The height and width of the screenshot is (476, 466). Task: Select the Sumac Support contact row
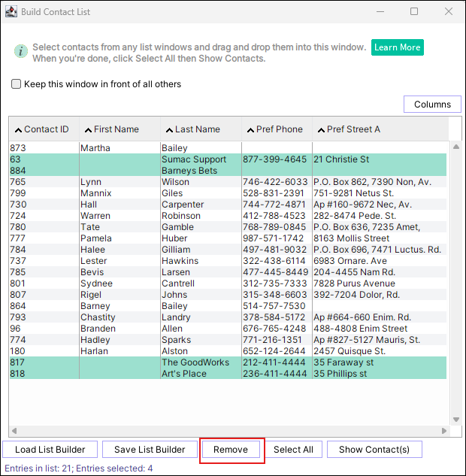tap(194, 159)
